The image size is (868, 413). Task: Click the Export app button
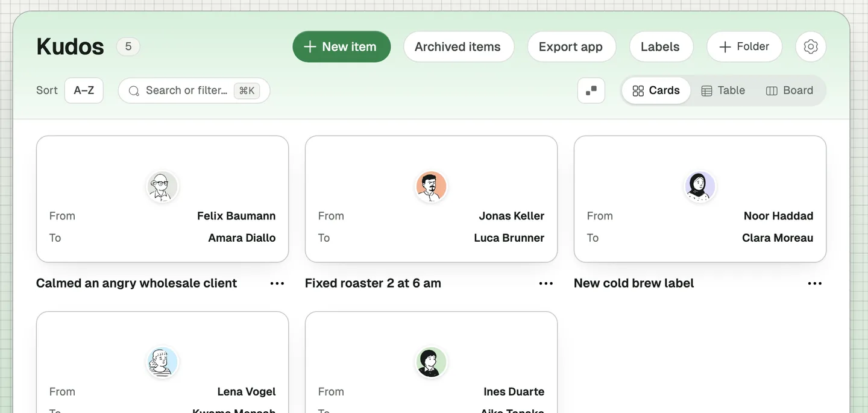coord(571,46)
